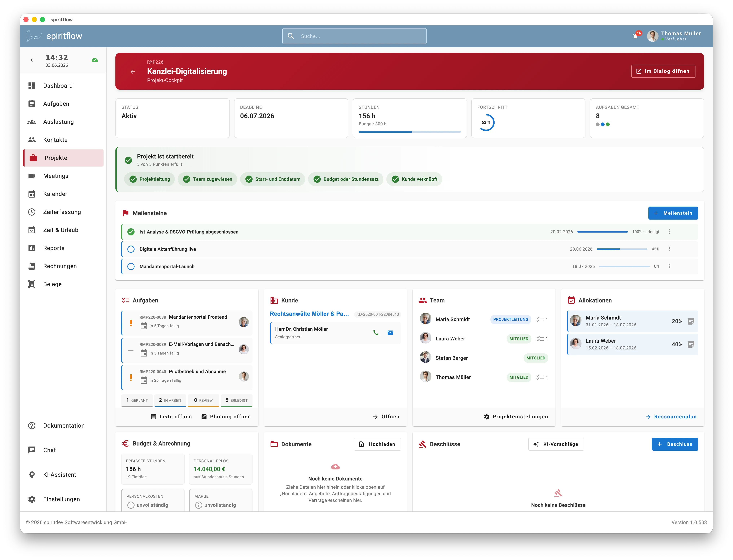Open options menu for Ist-Analyse milestone
The image size is (733, 560).
(x=669, y=232)
